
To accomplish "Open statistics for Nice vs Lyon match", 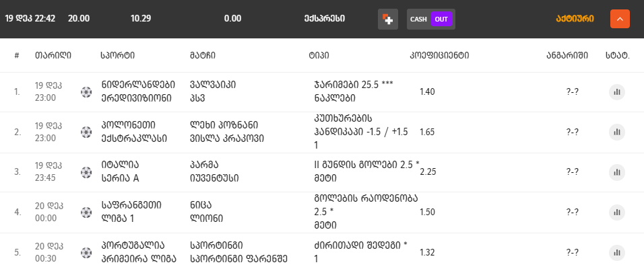I will click(617, 212).
